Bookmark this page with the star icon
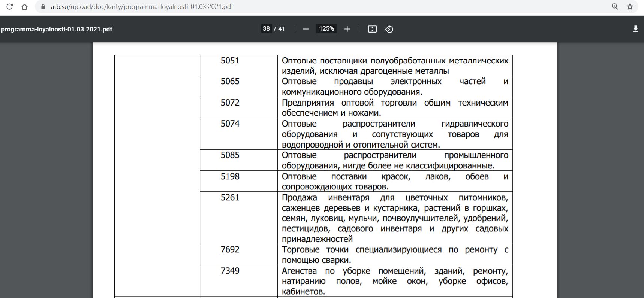644x298 pixels. [x=630, y=7]
